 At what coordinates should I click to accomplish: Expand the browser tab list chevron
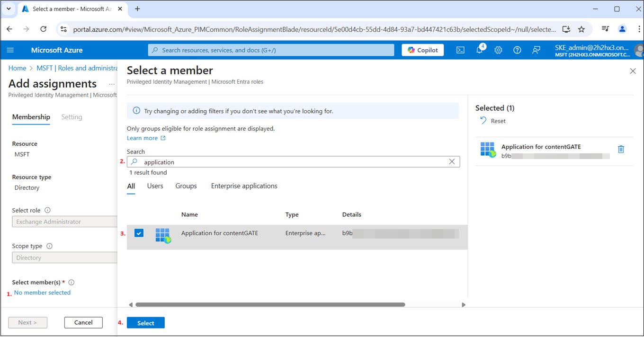(x=9, y=9)
